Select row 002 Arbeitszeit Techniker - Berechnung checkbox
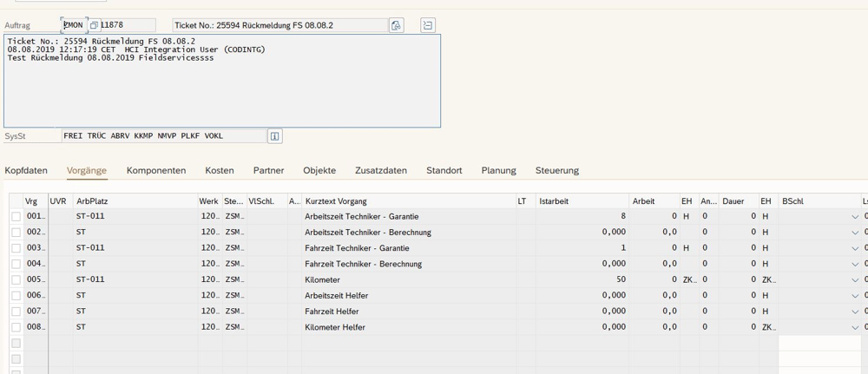 tap(16, 233)
